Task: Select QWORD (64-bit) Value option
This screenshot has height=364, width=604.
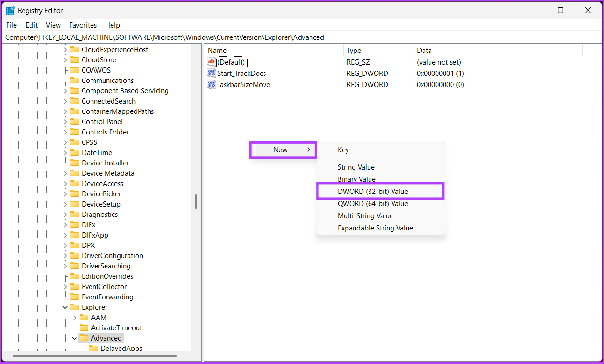Action: pos(380,204)
